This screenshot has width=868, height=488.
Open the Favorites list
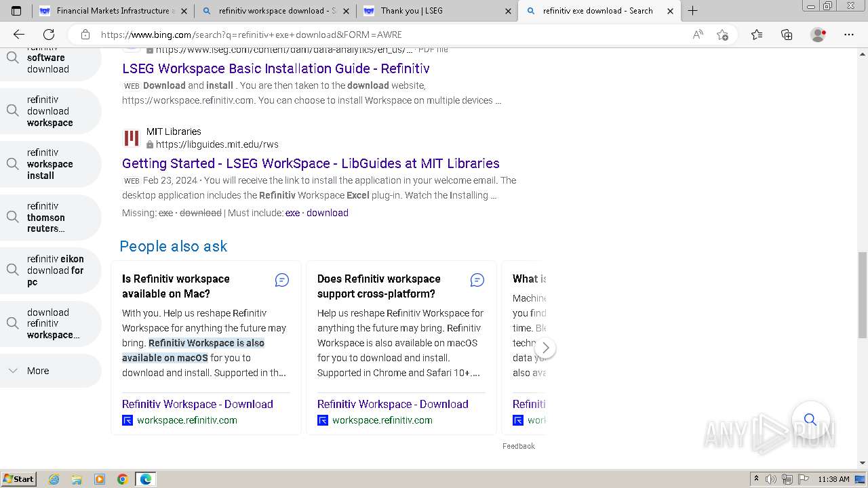[757, 35]
